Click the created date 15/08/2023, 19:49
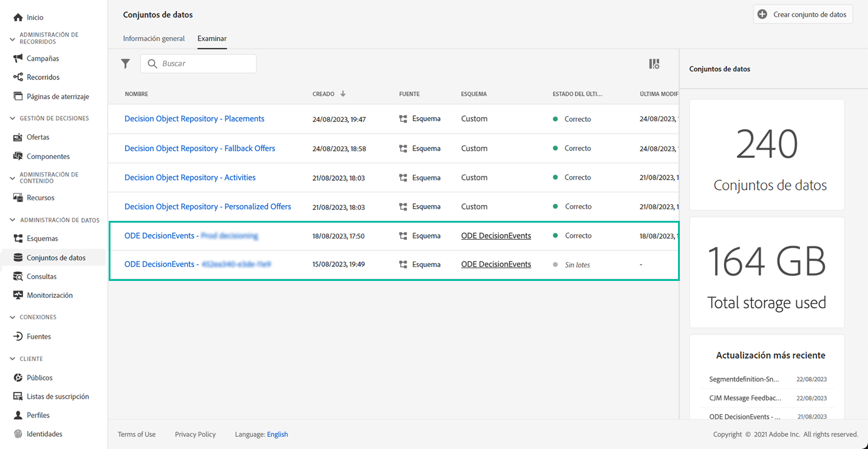The width and height of the screenshot is (868, 449). (x=339, y=265)
